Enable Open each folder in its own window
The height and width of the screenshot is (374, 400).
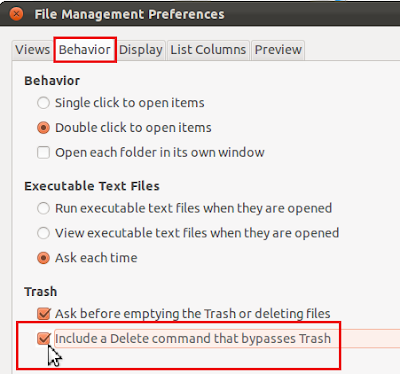(43, 153)
